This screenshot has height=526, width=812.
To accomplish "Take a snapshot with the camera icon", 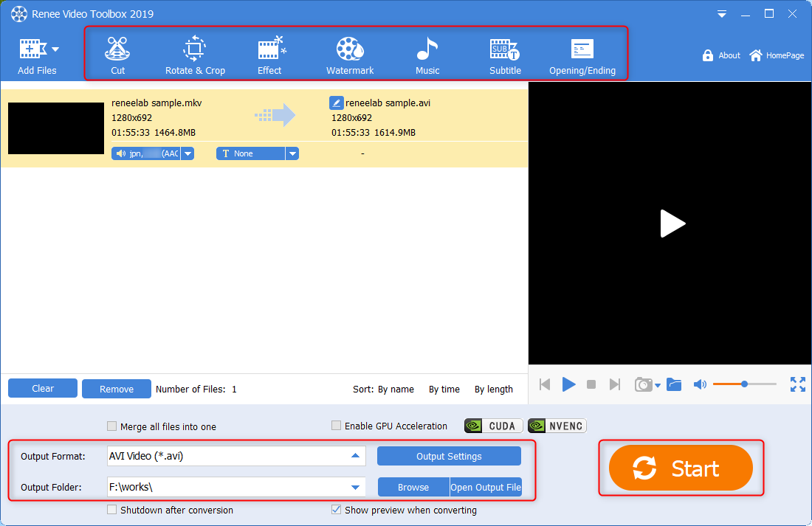I will tap(643, 384).
